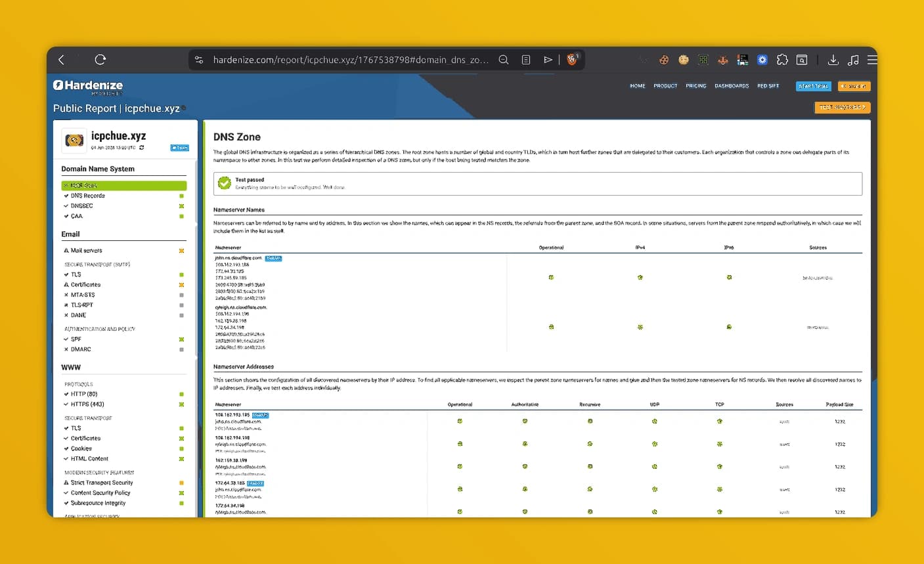Screen dimensions: 924x564
Task: Open DNSSEC in the sidebar
Action: point(82,206)
